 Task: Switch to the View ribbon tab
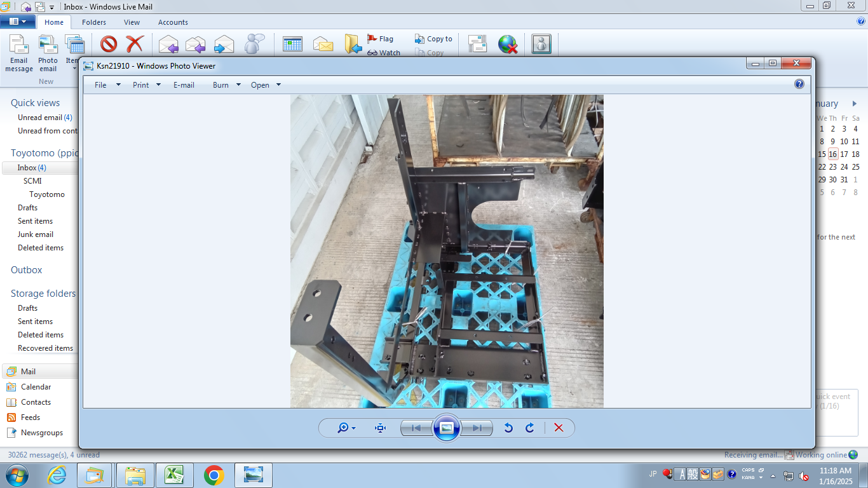[132, 22]
